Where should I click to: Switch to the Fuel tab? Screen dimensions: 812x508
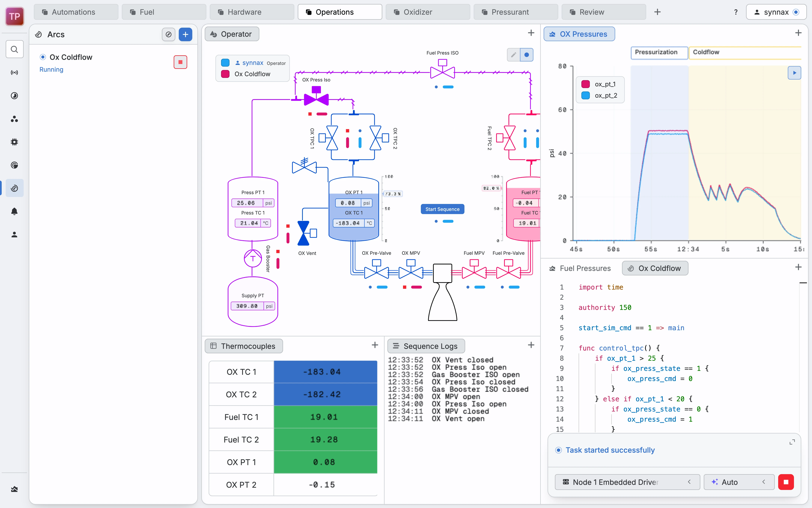(x=164, y=12)
